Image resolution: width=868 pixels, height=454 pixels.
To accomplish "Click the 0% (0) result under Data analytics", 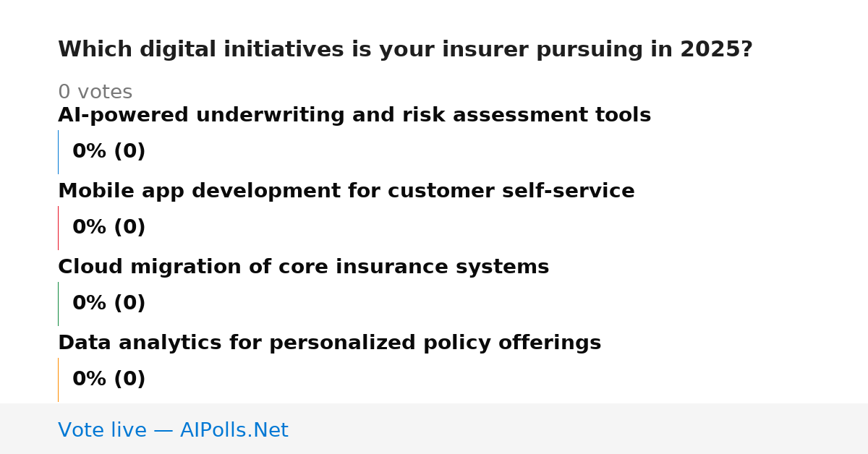I will coord(109,380).
